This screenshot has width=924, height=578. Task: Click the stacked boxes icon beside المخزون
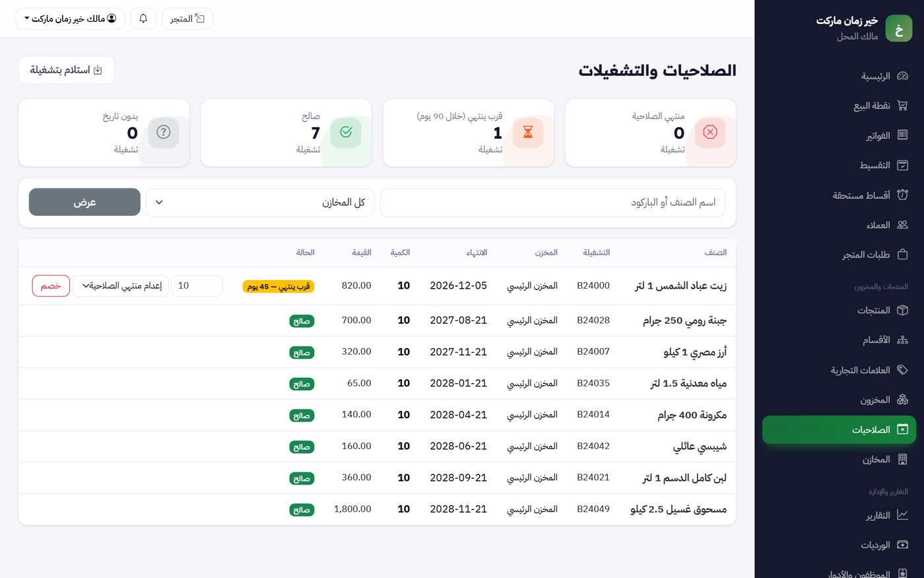pos(902,400)
